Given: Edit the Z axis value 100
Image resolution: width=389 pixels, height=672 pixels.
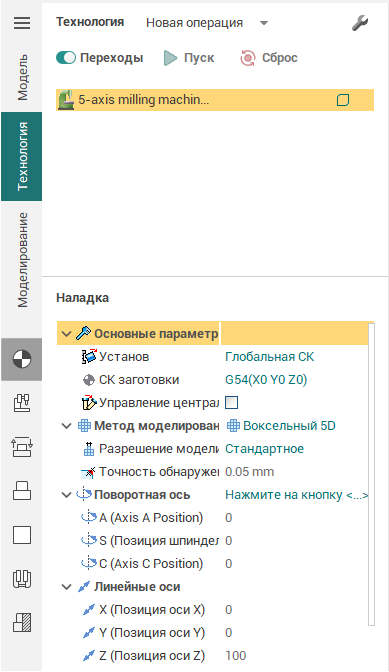Looking at the screenshot, I should tap(236, 656).
